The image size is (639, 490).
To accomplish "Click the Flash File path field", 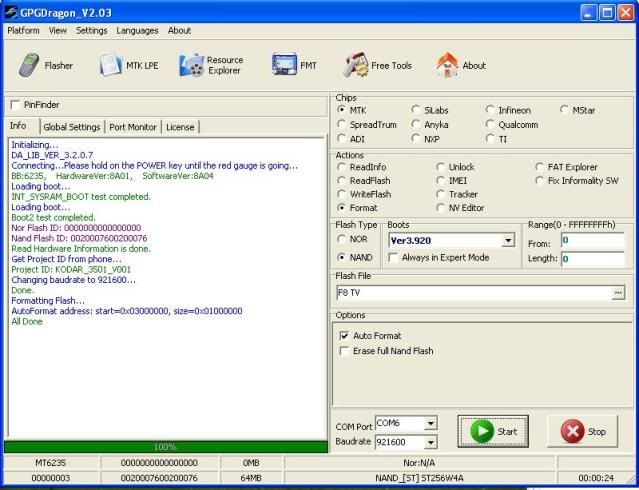I will coord(475,293).
